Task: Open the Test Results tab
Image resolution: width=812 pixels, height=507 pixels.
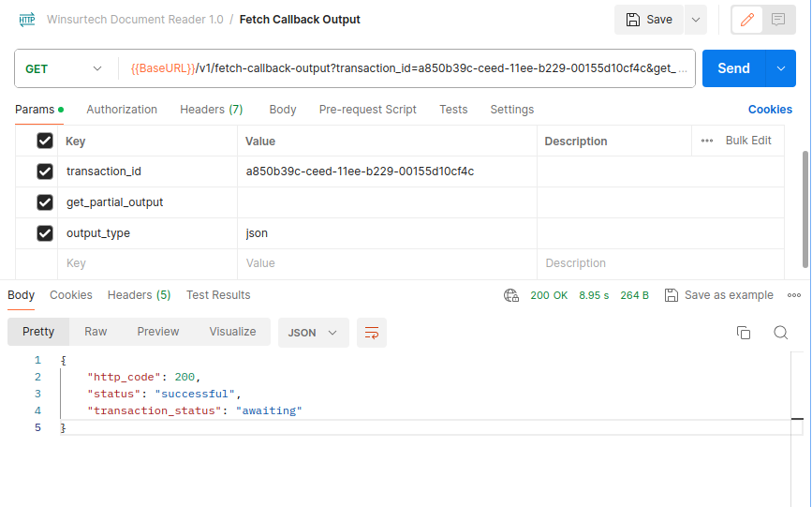Action: pos(218,295)
